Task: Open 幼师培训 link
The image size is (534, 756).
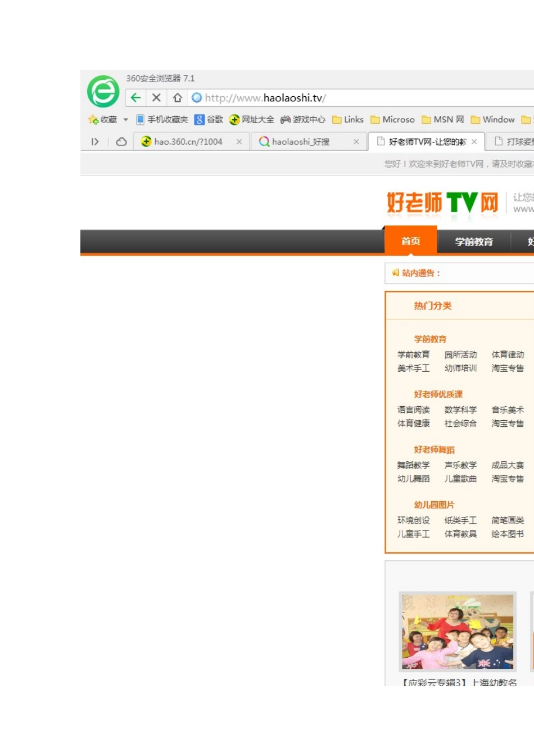Action: [460, 368]
